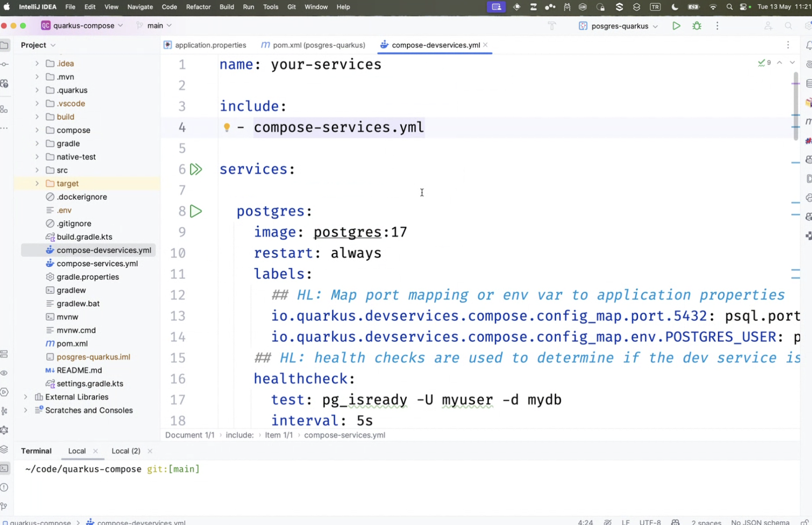The image size is (812, 525).
Task: Run all services gutter icon on line 6
Action: point(196,169)
